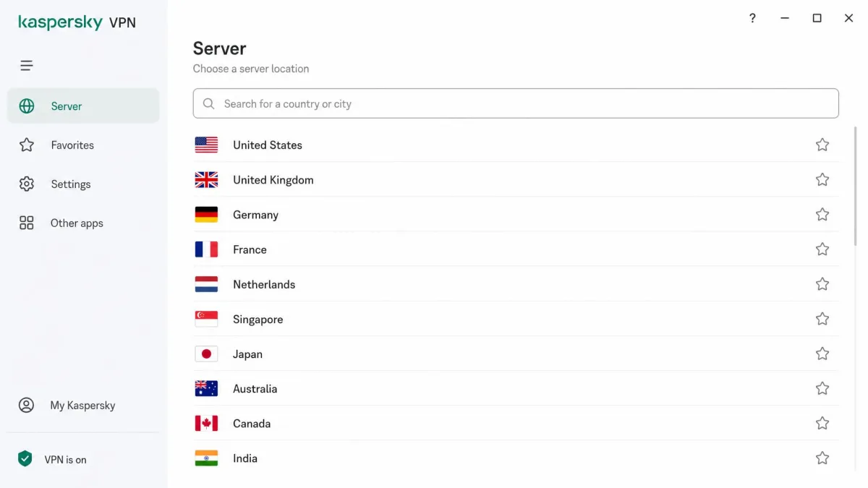Click the Germany flag icon
This screenshot has height=488, width=868.
pyautogui.click(x=206, y=215)
